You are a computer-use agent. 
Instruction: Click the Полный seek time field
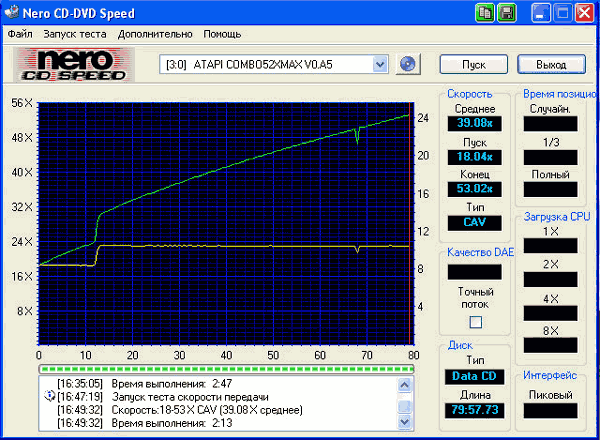tap(550, 189)
